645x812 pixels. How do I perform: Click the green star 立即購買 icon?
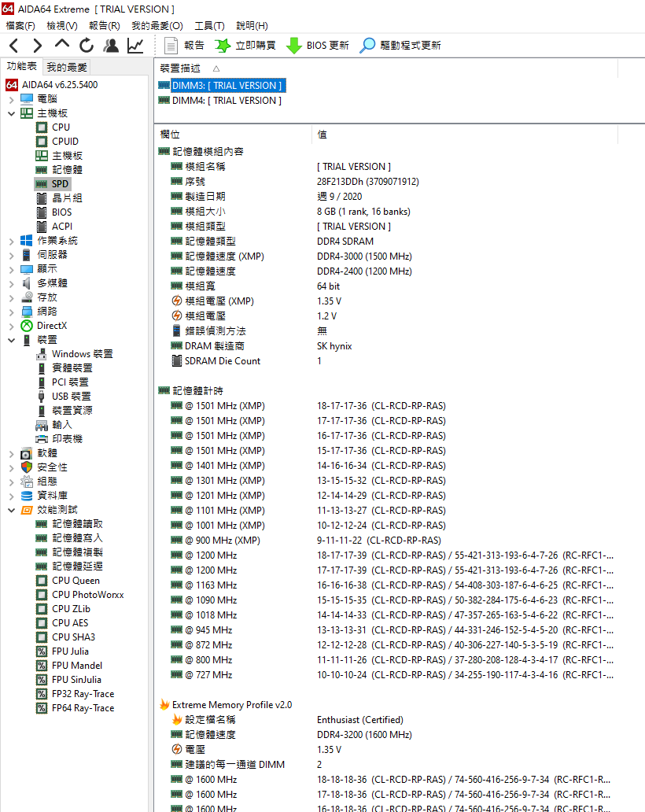[223, 46]
